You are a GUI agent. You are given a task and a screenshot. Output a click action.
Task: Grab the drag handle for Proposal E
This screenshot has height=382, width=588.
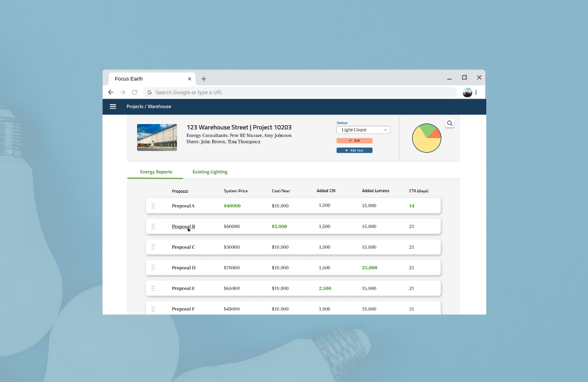tap(153, 289)
